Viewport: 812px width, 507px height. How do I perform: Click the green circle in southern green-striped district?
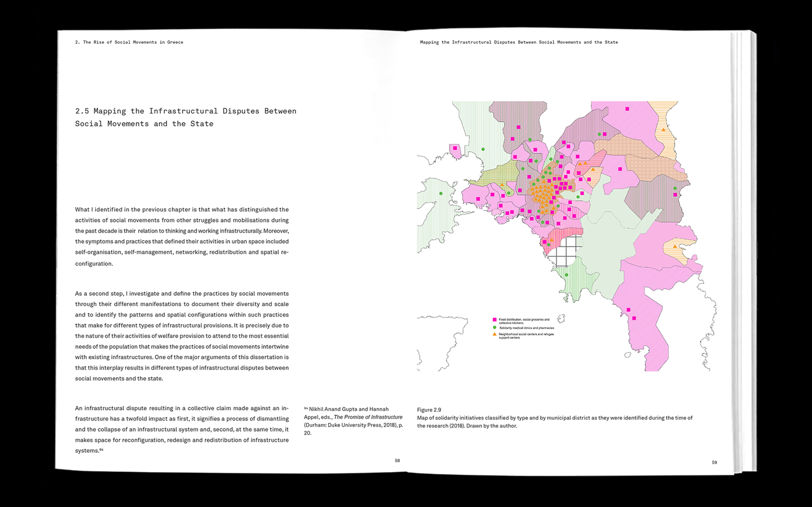566,275
